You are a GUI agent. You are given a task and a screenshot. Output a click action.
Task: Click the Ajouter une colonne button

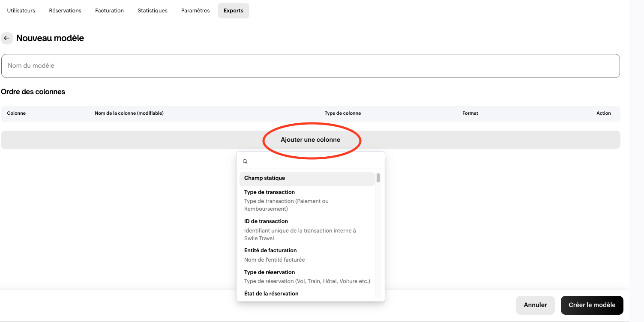point(310,140)
